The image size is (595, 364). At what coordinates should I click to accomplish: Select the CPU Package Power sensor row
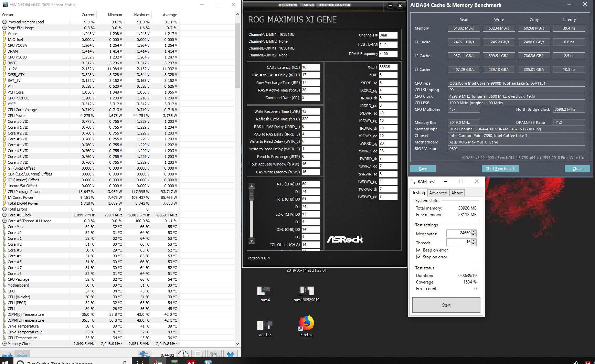coord(89,192)
